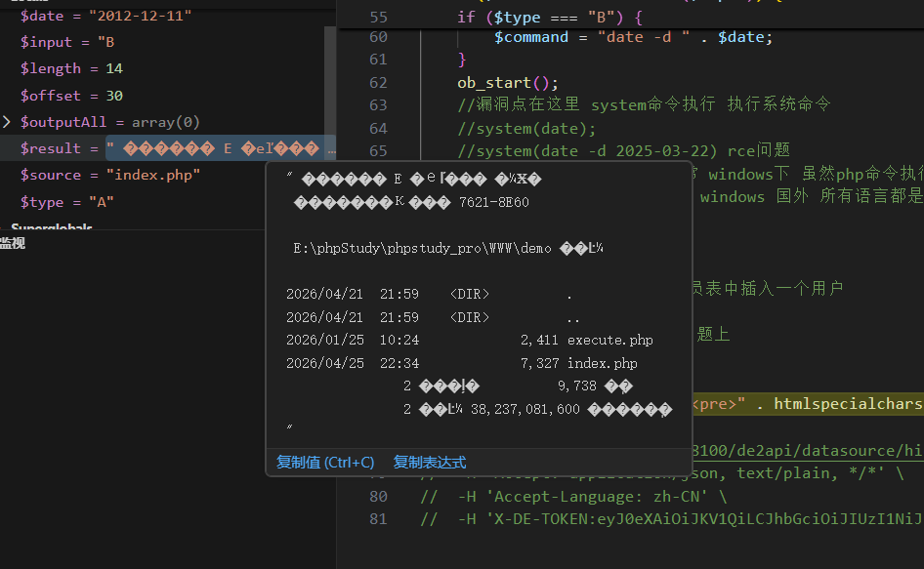Click line number 62 gutter

(x=378, y=82)
